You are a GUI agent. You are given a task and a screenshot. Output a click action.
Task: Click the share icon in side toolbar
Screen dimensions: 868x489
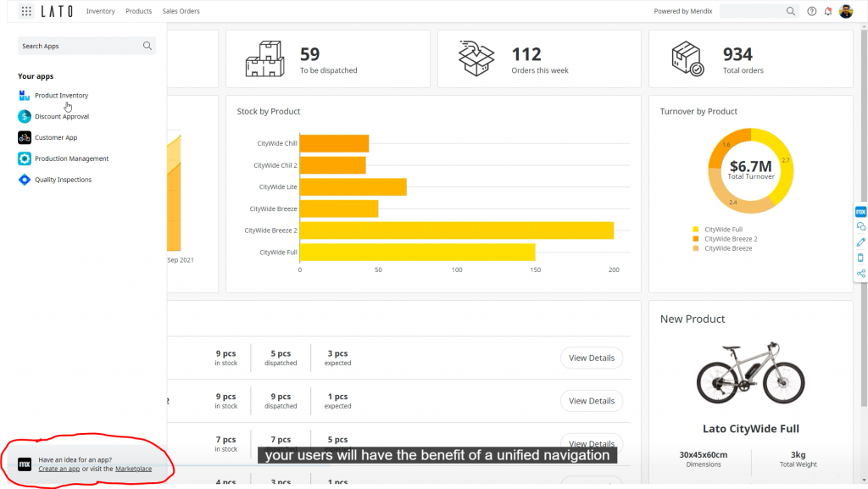[x=860, y=273]
